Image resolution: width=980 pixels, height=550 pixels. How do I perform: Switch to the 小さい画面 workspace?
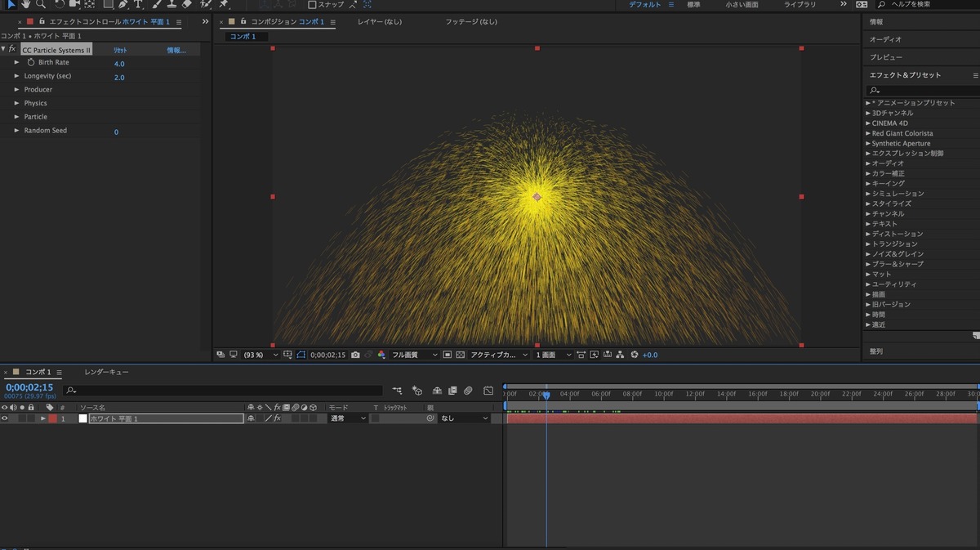click(x=742, y=5)
